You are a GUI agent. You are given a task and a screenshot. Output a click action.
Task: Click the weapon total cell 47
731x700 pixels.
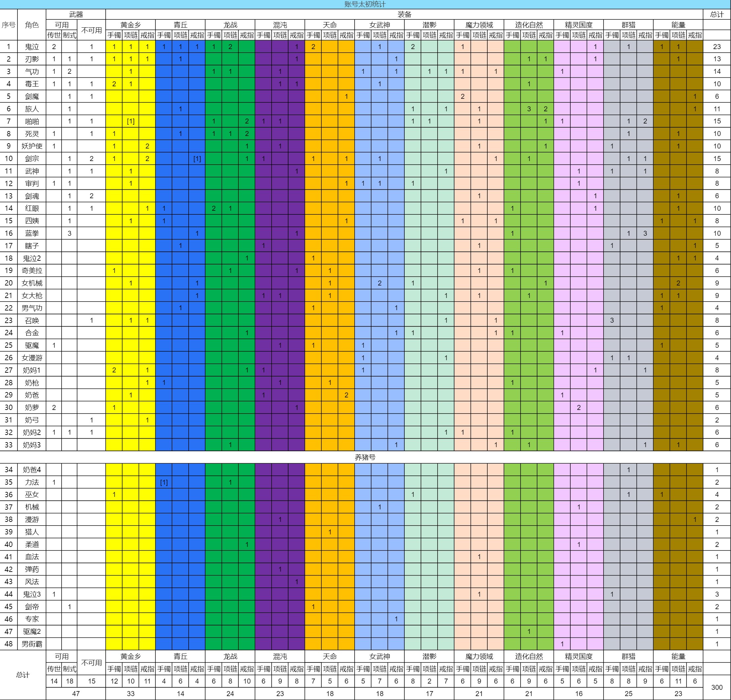76,693
